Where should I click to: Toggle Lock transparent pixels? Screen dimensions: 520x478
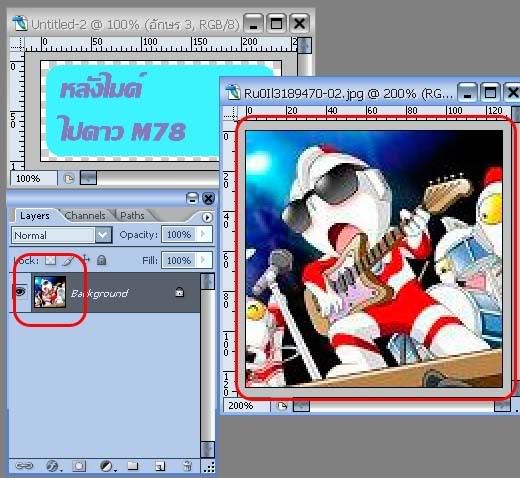pos(50,260)
